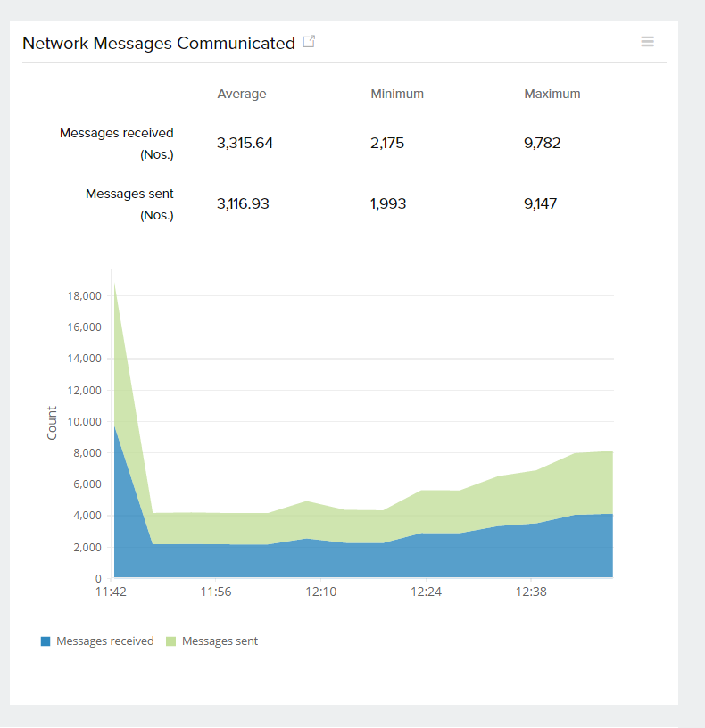Open the widget in a new window icon
This screenshot has width=705, height=728.
(x=310, y=42)
